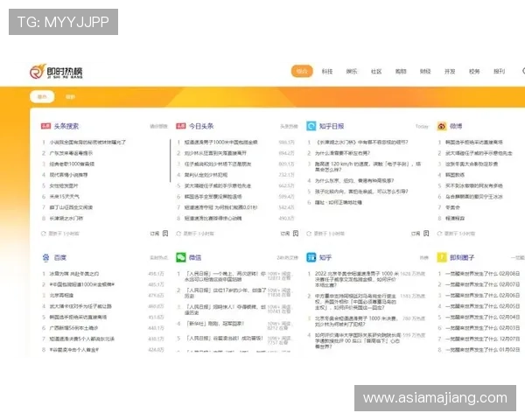
Task: Open 百度 item '韩国选手拒绝采访直接离场'
Action: point(78,317)
